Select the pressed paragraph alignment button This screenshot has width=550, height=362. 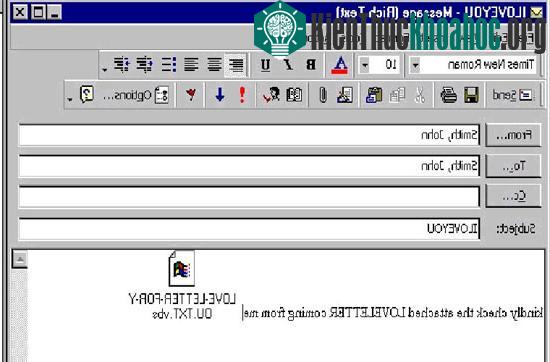[236, 65]
